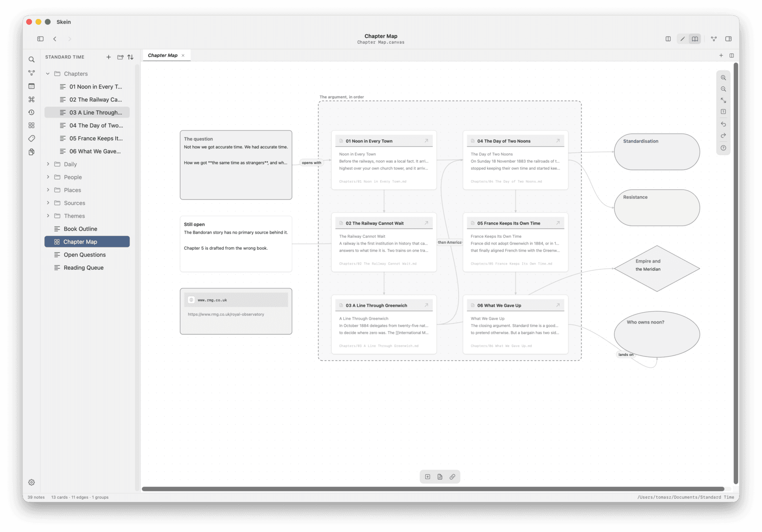Redo the canvas action

(723, 136)
